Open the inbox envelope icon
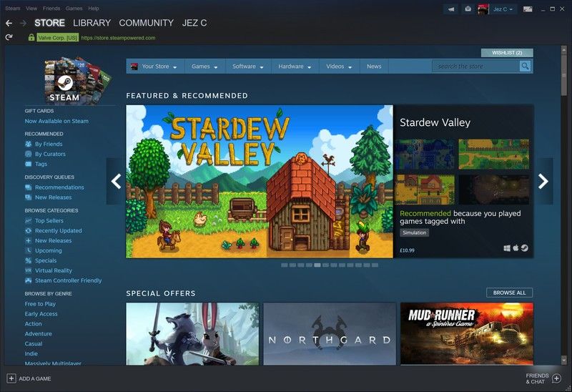 [468, 9]
